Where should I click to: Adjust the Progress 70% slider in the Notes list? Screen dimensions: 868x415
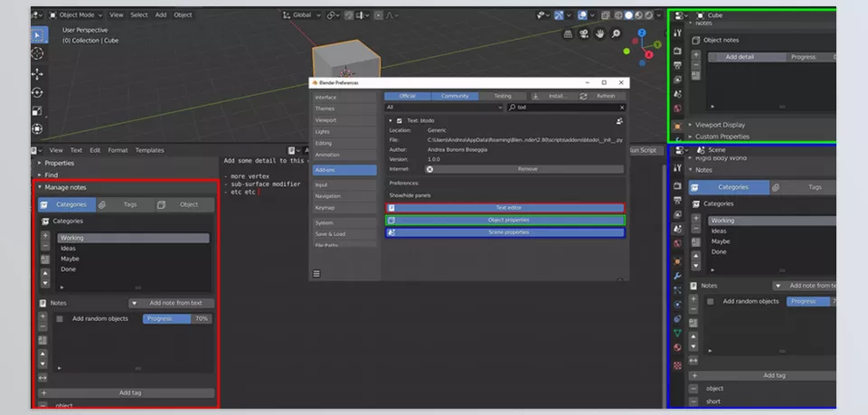click(177, 319)
